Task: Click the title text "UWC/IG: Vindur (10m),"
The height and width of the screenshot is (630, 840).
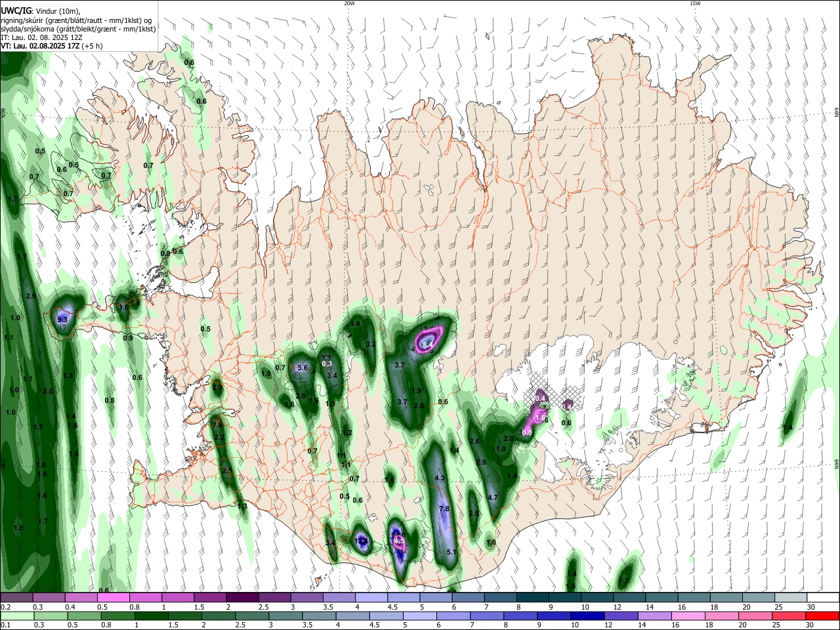Action: click(40, 10)
